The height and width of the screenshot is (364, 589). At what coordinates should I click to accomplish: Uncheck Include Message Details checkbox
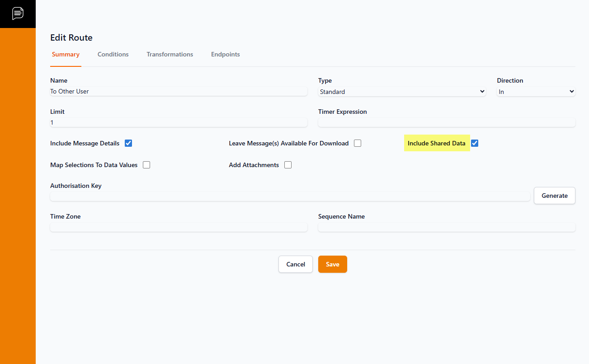pos(128,143)
